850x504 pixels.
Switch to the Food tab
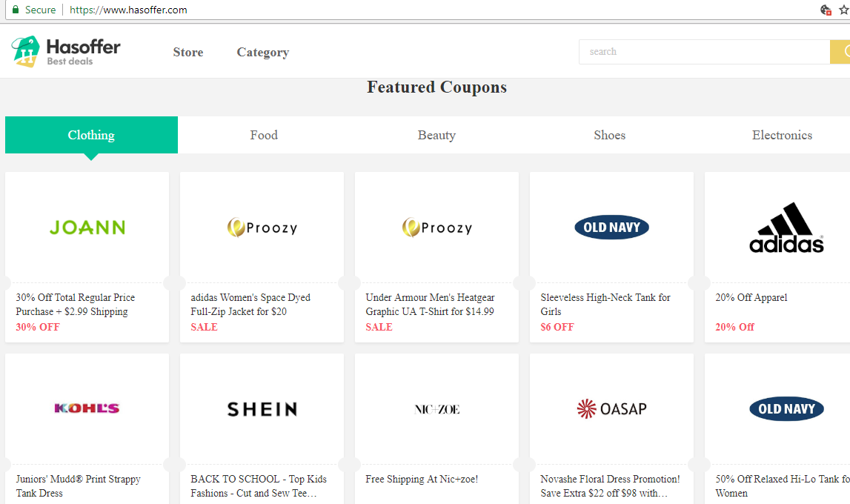264,135
